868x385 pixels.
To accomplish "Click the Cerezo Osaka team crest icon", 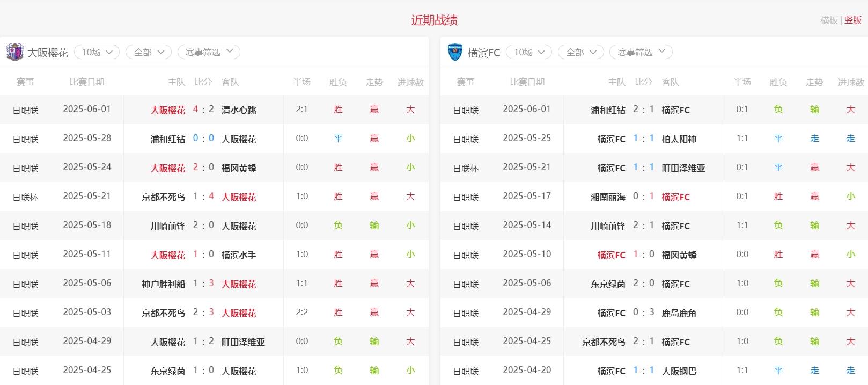I will point(14,52).
